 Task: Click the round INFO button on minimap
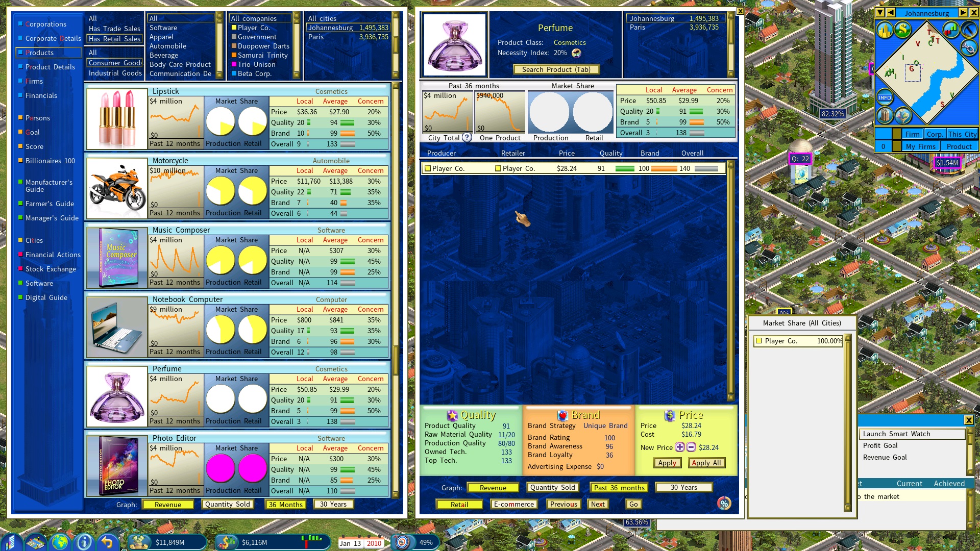tap(885, 97)
